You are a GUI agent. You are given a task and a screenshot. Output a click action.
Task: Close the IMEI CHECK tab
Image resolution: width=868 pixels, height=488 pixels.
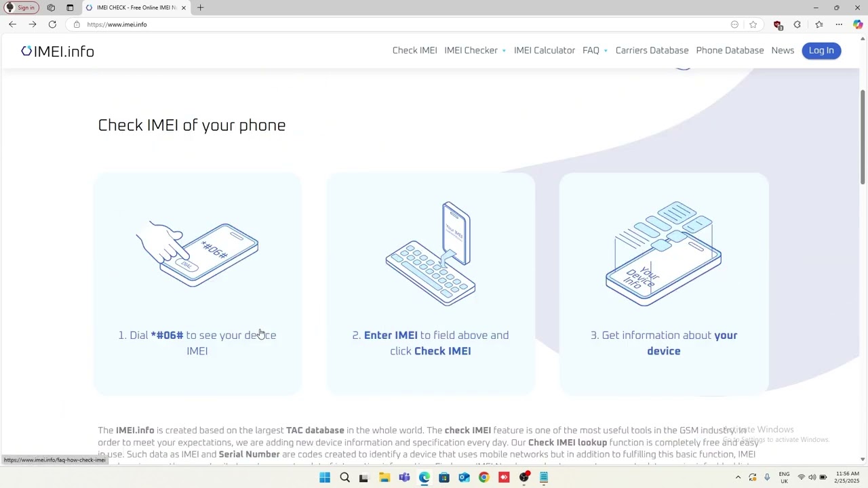click(183, 7)
